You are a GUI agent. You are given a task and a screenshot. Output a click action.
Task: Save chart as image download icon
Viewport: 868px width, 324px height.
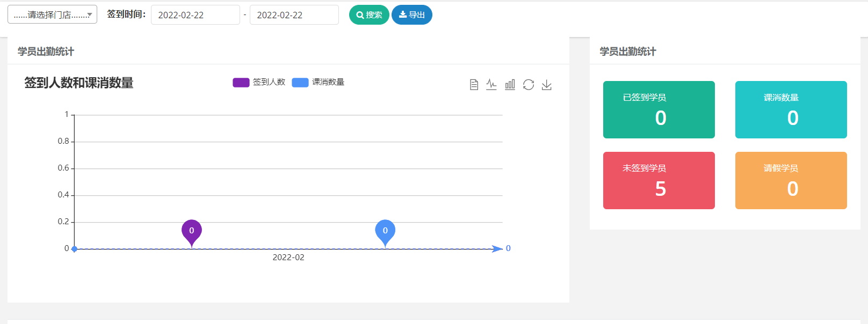click(x=547, y=85)
